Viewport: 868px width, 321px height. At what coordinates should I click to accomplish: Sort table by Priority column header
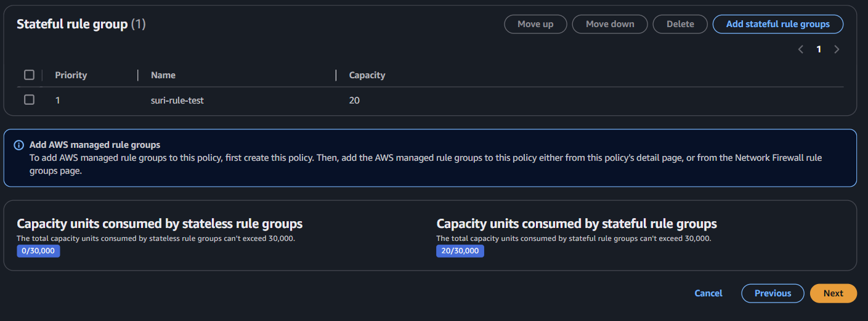71,75
